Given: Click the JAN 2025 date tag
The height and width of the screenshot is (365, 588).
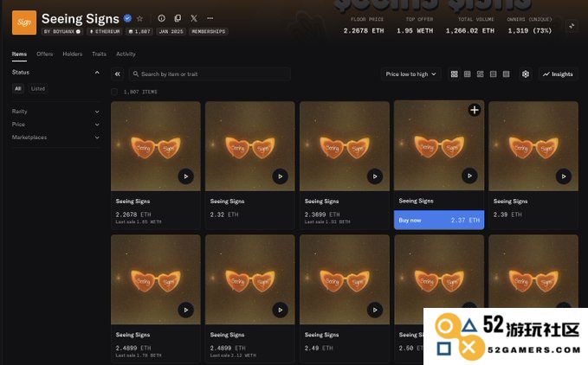Looking at the screenshot, I should point(171,31).
